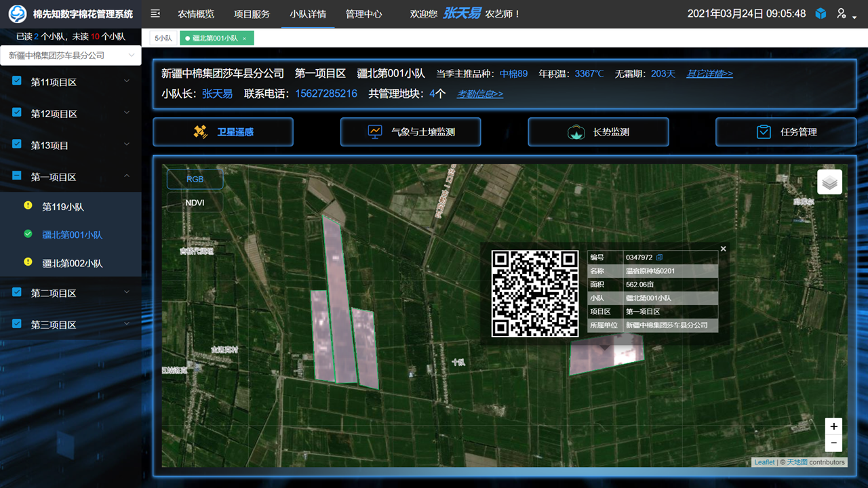Image resolution: width=868 pixels, height=488 pixels.
Task: Switch map view to NDVI
Action: tap(195, 203)
